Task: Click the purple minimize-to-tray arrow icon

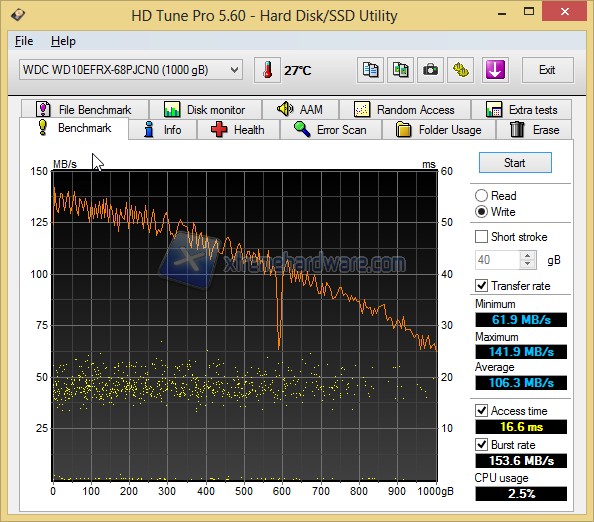Action: pos(495,70)
